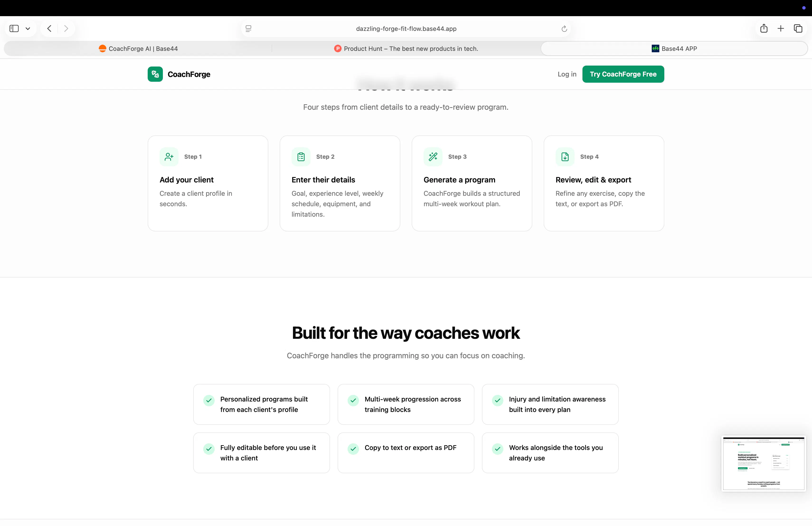Click 'Refine any exercise, copy the text' description
This screenshot has height=526, width=812.
point(600,199)
